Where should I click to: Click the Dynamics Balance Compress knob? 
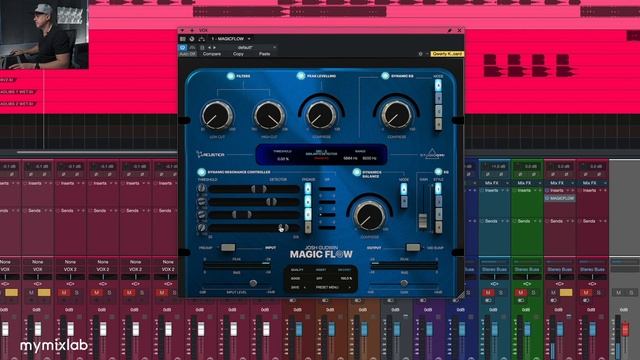[369, 216]
